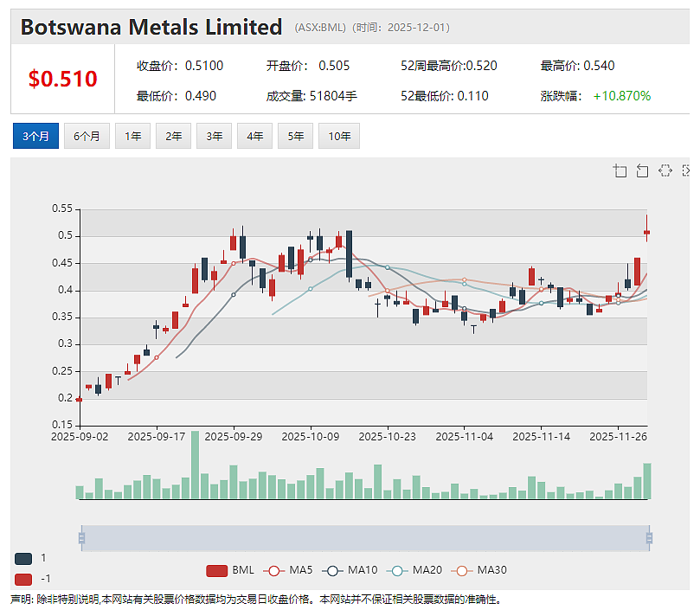
Task: Click the date text 2025-12-01 in header
Action: tap(416, 28)
